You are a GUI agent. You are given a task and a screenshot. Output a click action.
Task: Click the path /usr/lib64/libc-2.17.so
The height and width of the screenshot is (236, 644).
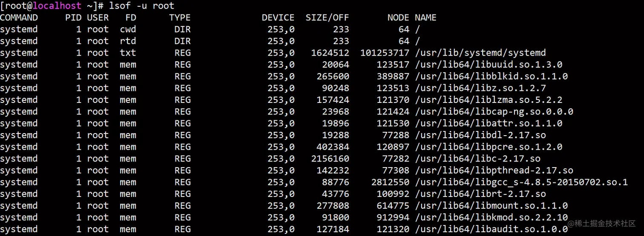(x=477, y=159)
